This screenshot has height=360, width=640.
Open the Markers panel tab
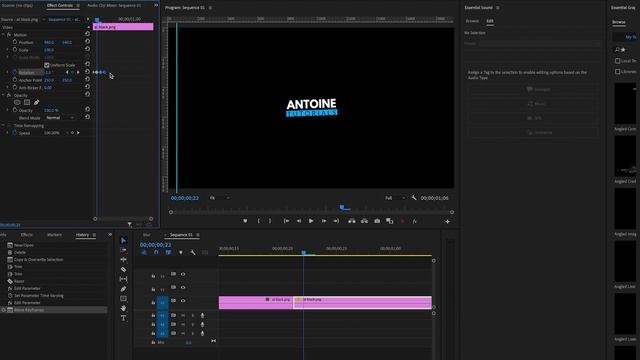coord(54,235)
